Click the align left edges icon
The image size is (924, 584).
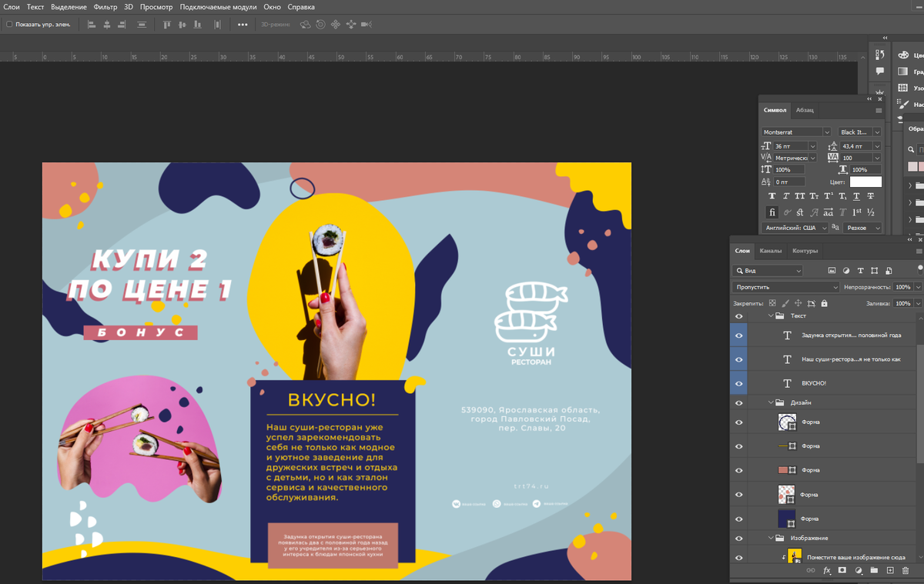[x=92, y=25]
